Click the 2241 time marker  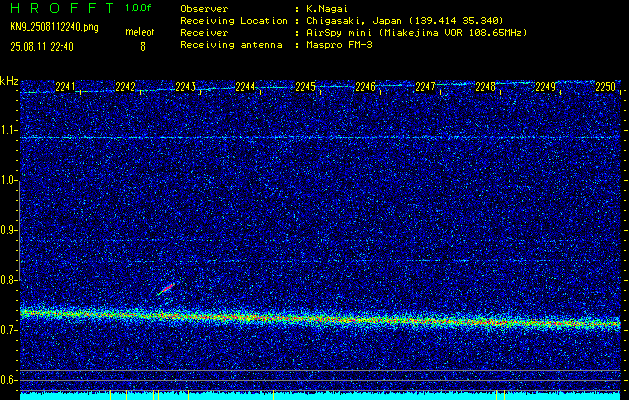65,87
